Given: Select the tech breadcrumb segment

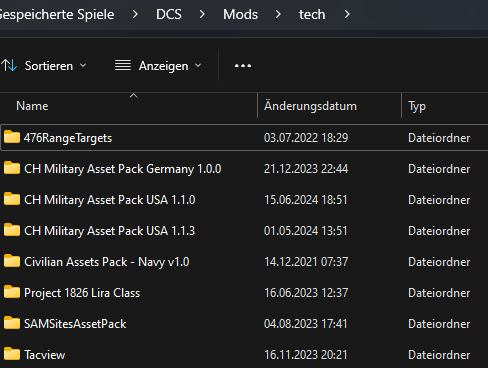Looking at the screenshot, I should point(312,14).
